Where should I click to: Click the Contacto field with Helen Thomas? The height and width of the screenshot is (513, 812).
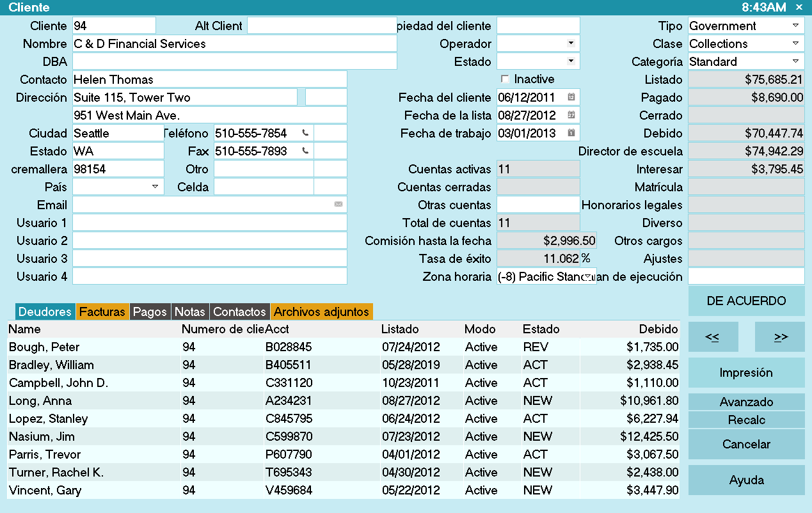pos(210,79)
